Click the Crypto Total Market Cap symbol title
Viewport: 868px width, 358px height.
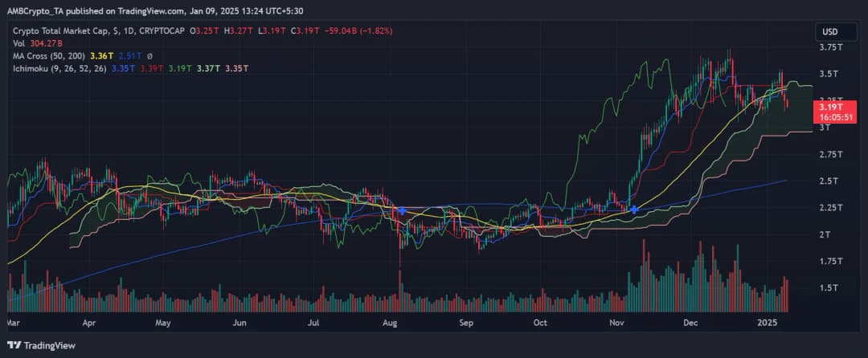coord(60,31)
